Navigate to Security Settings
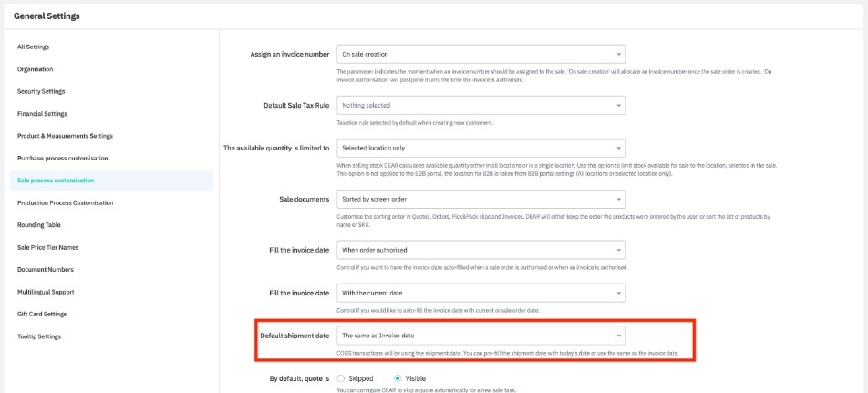868x393 pixels. pyautogui.click(x=41, y=91)
